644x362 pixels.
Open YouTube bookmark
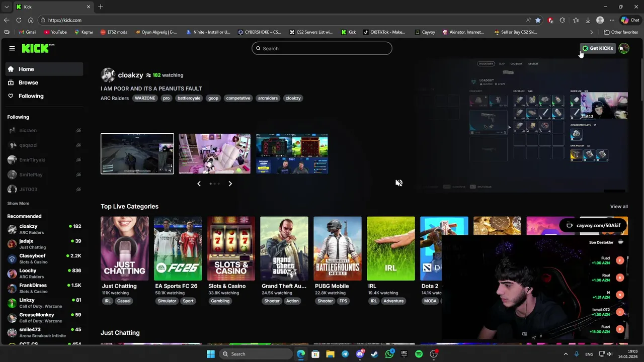(x=55, y=32)
